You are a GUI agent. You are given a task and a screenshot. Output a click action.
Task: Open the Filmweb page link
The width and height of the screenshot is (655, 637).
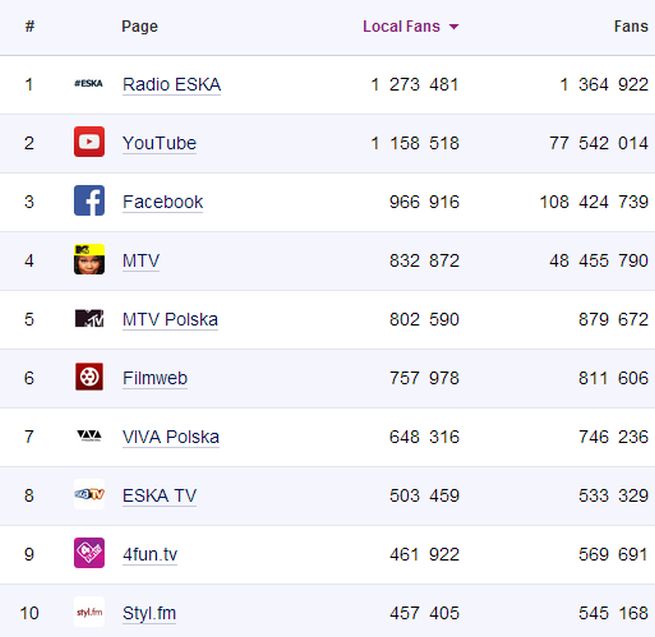tap(155, 378)
